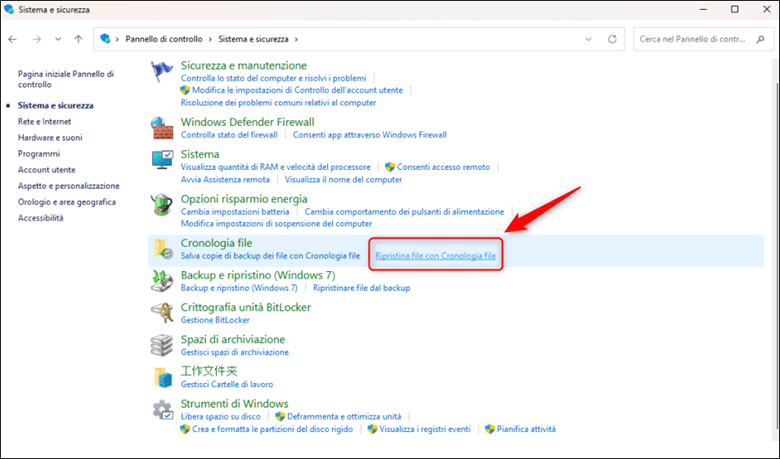Click the Opzioni risparmio energia icon
Viewport: 780px width, 459px height.
point(162,205)
